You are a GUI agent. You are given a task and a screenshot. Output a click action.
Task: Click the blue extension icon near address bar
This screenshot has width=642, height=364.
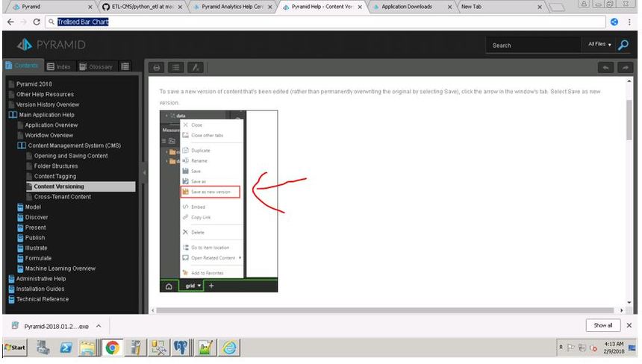click(x=614, y=22)
